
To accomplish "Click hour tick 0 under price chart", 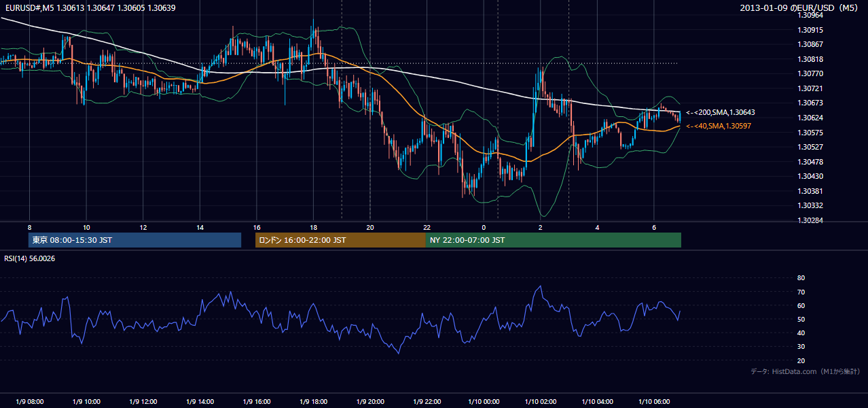I will [x=484, y=227].
